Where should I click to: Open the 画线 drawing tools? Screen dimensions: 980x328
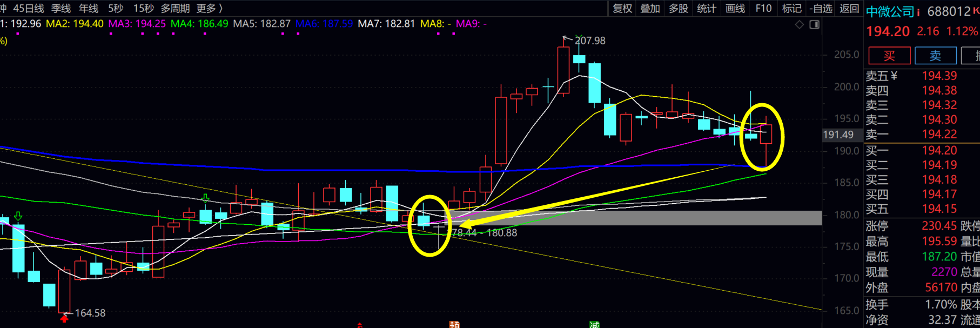tap(735, 8)
